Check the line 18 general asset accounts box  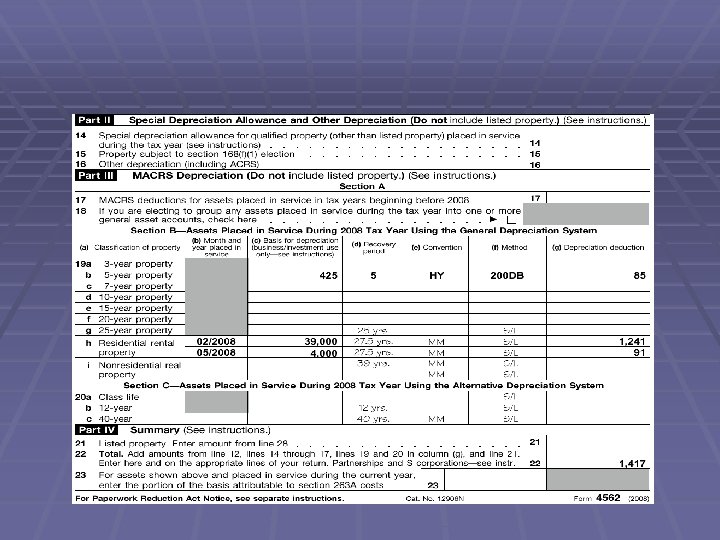point(511,220)
